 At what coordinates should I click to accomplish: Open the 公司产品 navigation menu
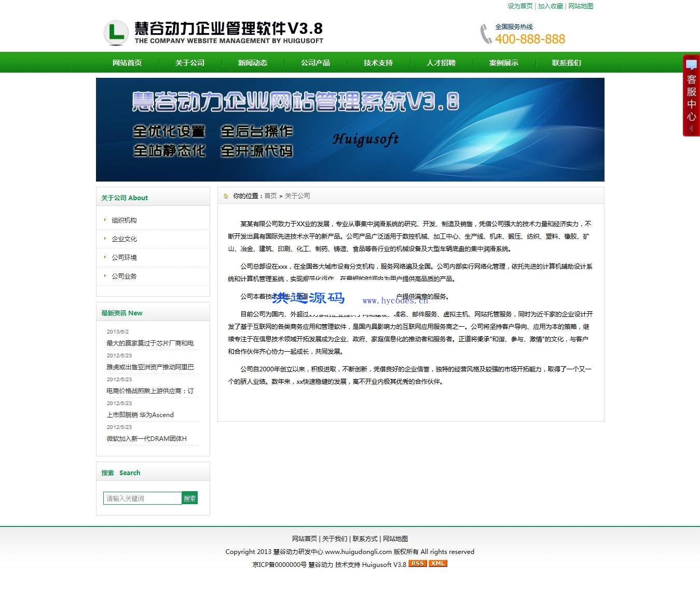pyautogui.click(x=315, y=62)
